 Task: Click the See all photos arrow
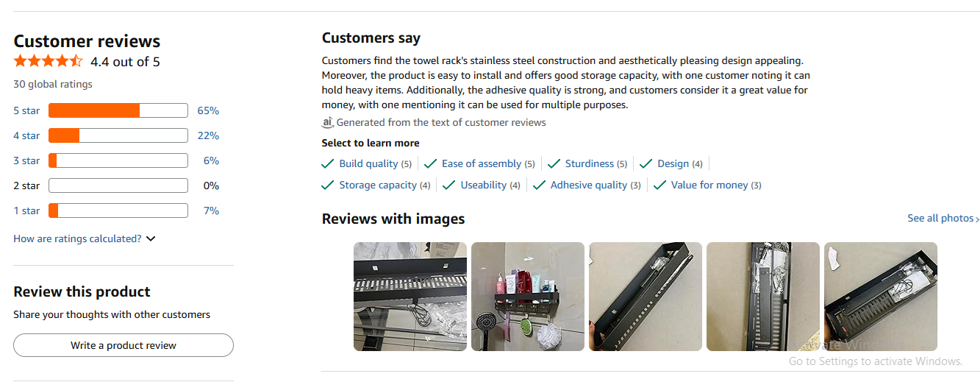(977, 219)
